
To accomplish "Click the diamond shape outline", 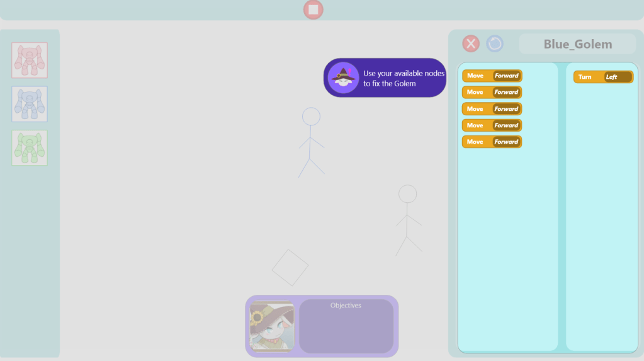I will [x=290, y=268].
